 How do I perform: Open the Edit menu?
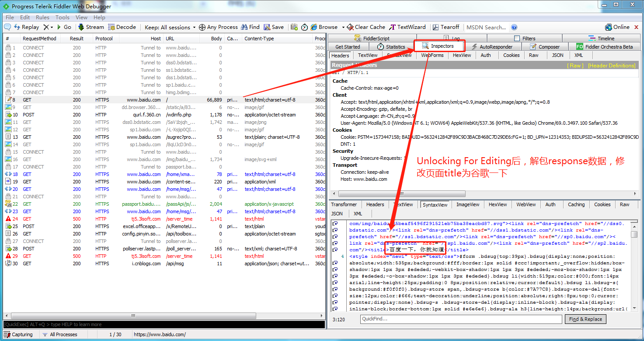click(25, 18)
